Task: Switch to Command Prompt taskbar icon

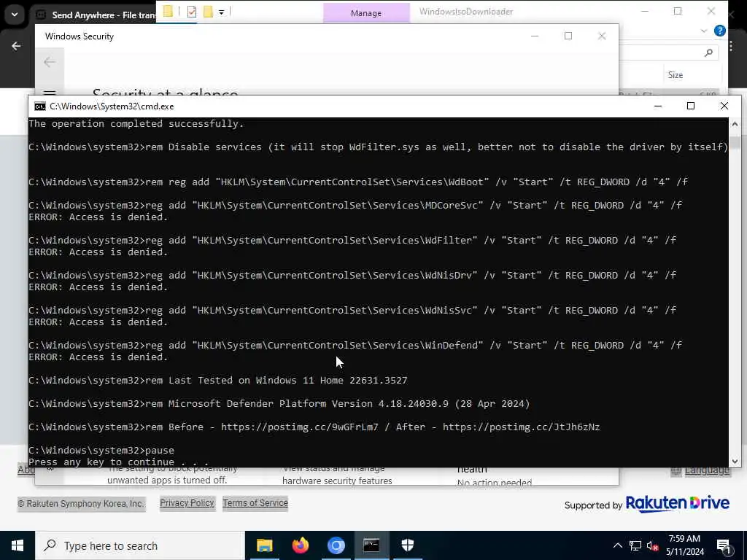Action: click(x=371, y=545)
